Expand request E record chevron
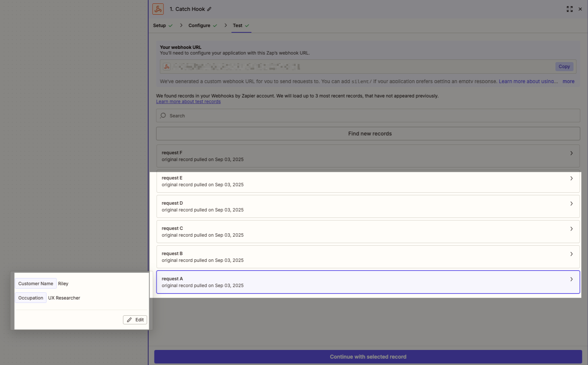588x365 pixels. 571,178
